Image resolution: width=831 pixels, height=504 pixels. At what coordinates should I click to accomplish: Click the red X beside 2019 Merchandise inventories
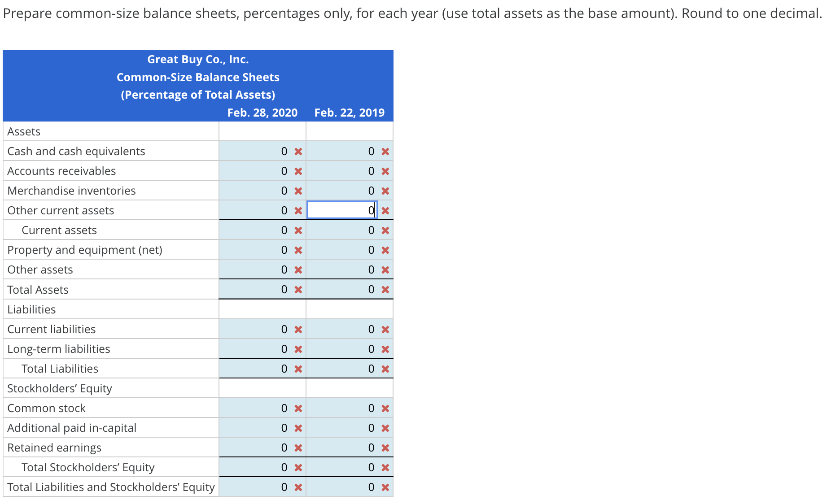tap(385, 191)
